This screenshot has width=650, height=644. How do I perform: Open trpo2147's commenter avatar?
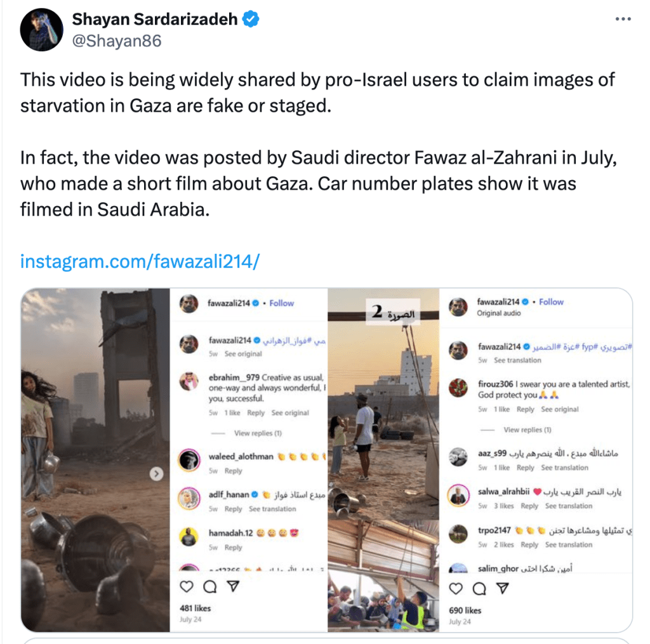[x=458, y=533]
